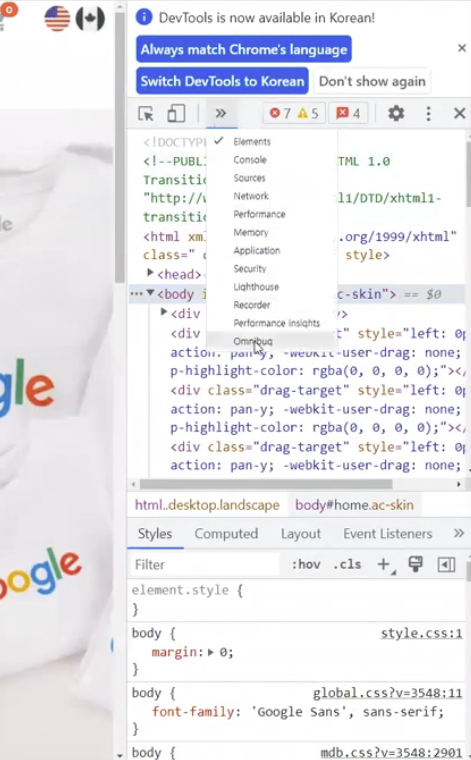Collapse the body element node
This screenshot has width=471, height=760.
pyautogui.click(x=150, y=293)
